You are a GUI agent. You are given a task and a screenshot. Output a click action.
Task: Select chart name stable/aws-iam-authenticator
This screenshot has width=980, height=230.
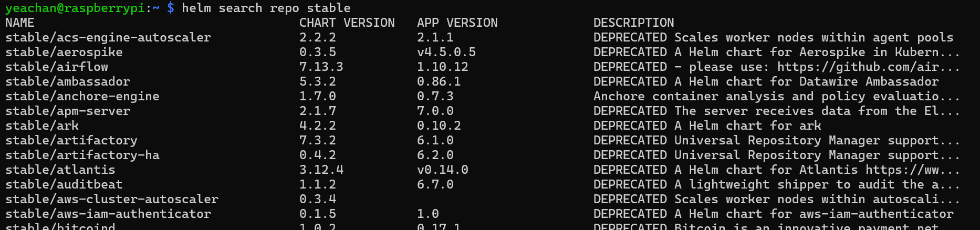click(108, 214)
